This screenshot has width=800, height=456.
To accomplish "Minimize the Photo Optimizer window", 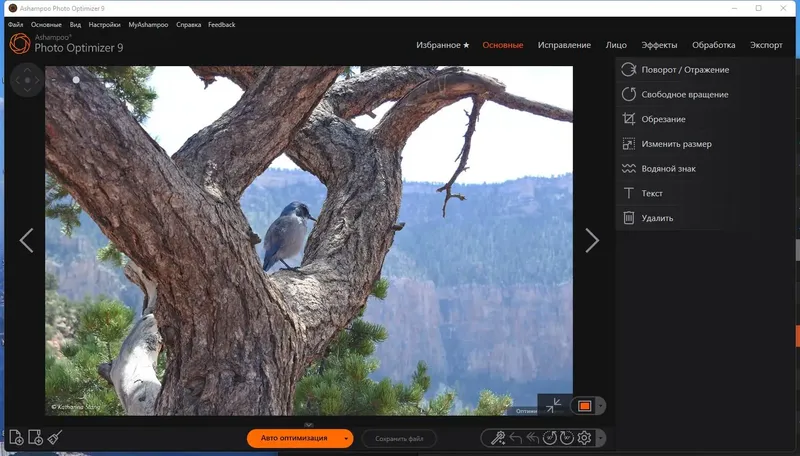I will (734, 8).
